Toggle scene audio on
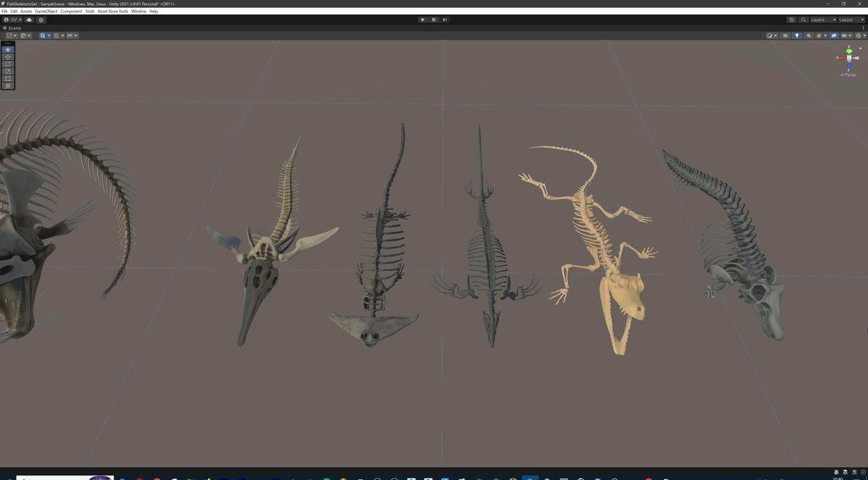Viewport: 868px width, 480px height. [x=809, y=35]
